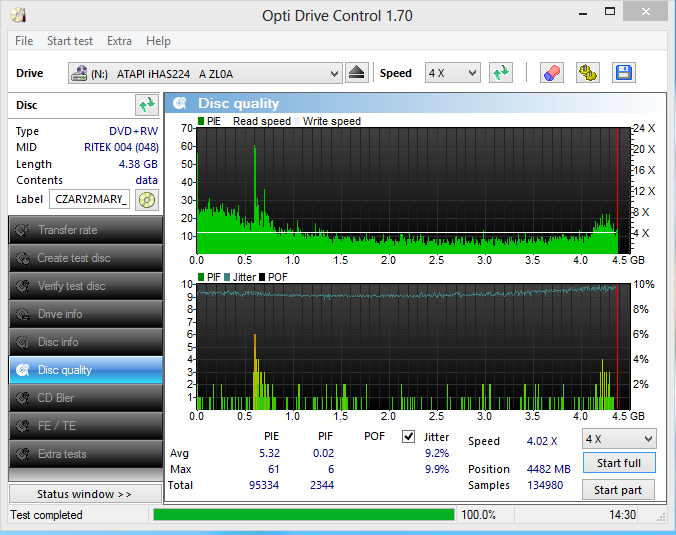Click the eject disc icon
This screenshot has height=535, width=676.
[x=358, y=73]
